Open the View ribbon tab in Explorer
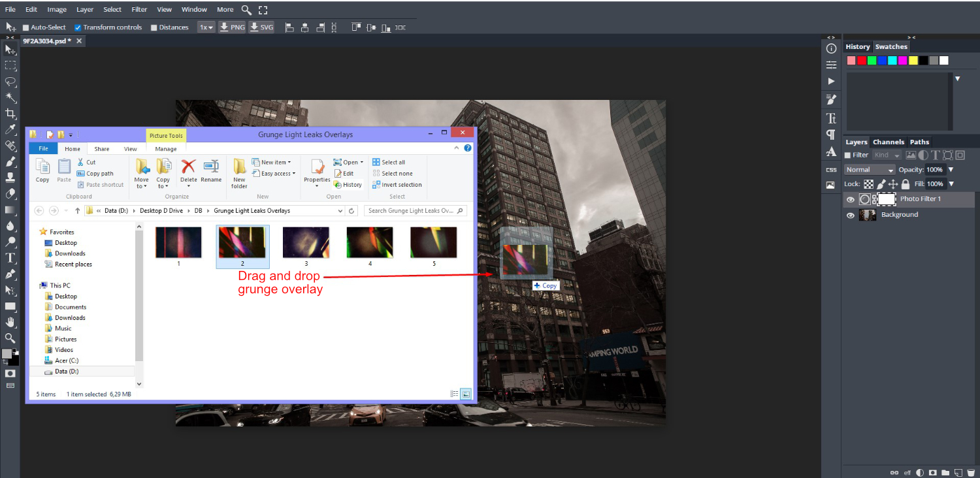 tap(131, 149)
